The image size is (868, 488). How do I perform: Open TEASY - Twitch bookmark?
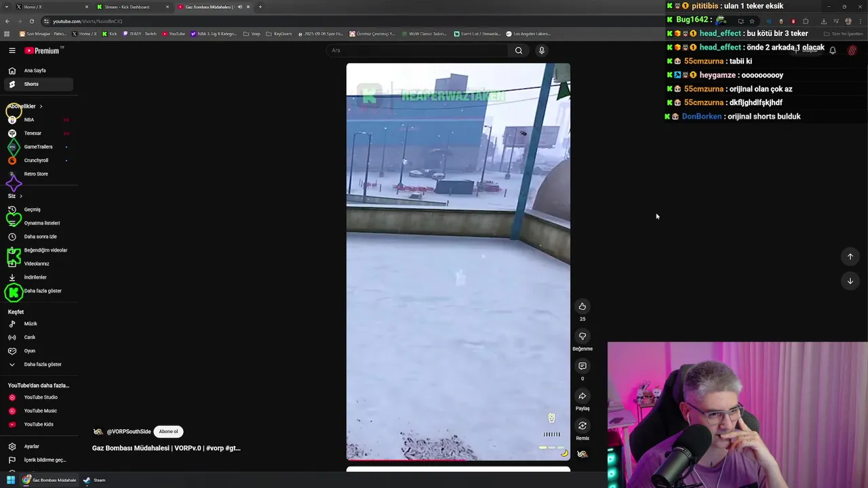point(140,33)
